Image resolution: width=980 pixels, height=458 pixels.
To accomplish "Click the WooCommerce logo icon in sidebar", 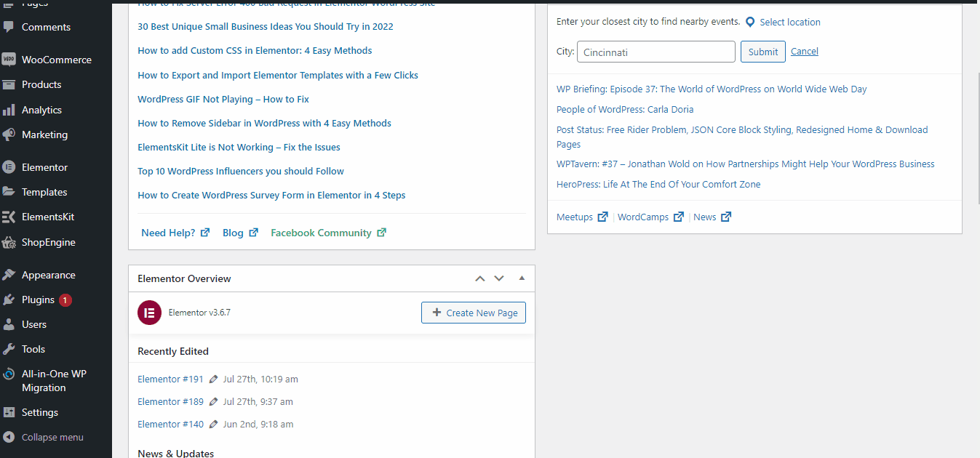I will tap(9, 60).
